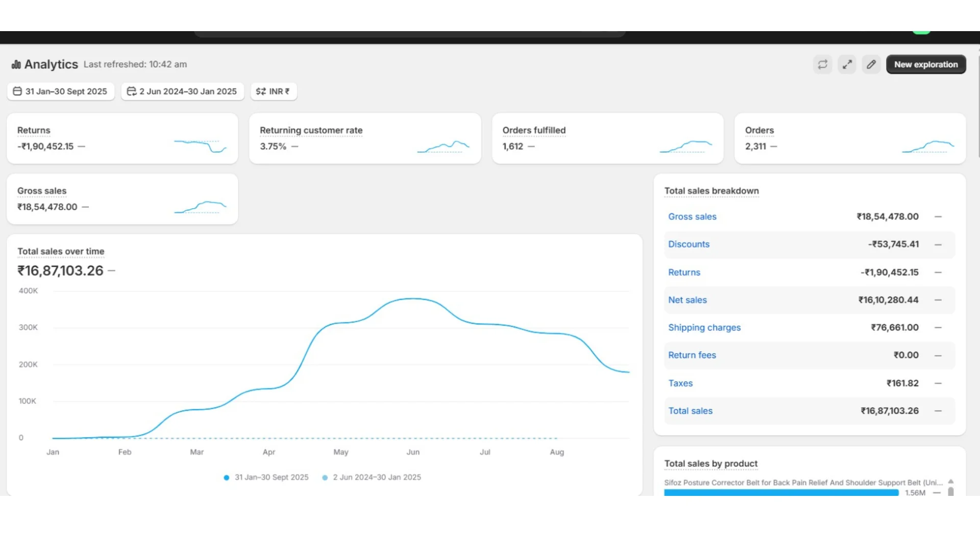This screenshot has width=980, height=551.
Task: Toggle the 2 Jun 2024–30 Jan 2025 legend series
Action: (372, 478)
